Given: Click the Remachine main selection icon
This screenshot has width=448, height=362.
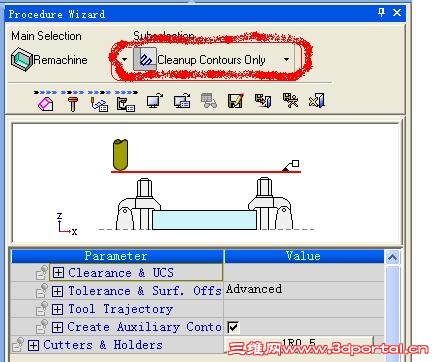Looking at the screenshot, I should (22, 59).
